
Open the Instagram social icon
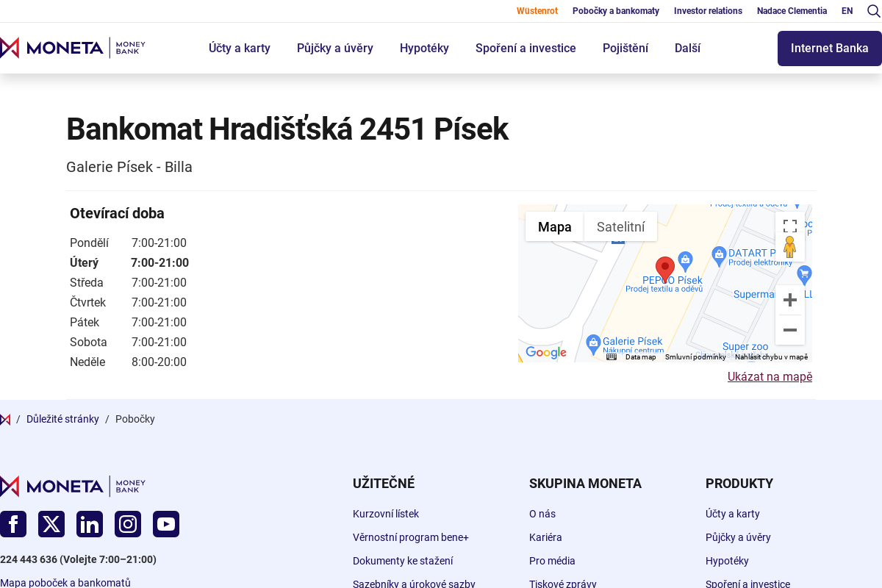click(x=128, y=524)
